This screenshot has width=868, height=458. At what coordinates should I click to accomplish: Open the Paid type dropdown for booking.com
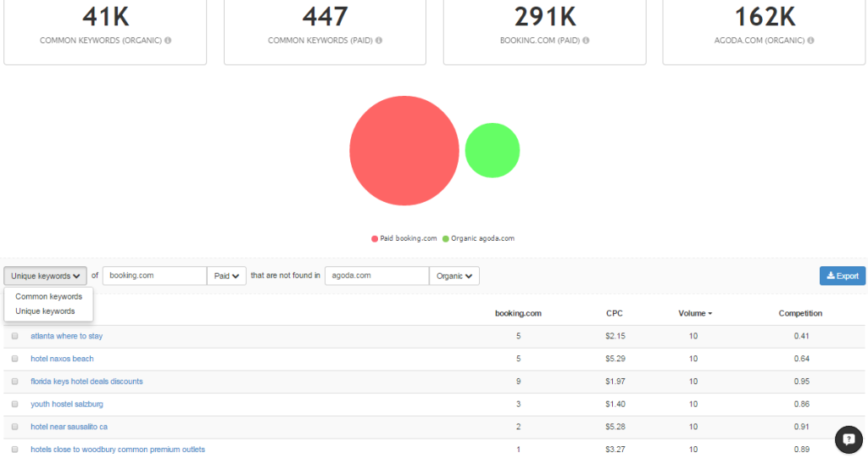pyautogui.click(x=226, y=276)
